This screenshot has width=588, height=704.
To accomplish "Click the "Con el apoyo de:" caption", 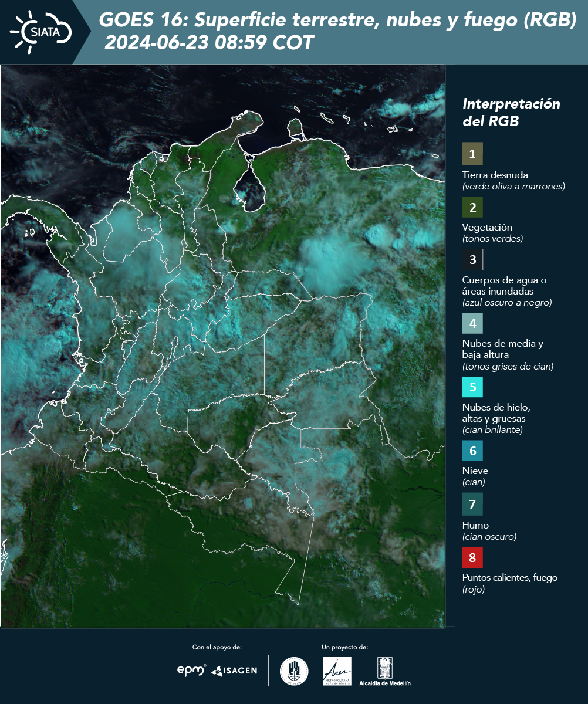I will coord(217,647).
